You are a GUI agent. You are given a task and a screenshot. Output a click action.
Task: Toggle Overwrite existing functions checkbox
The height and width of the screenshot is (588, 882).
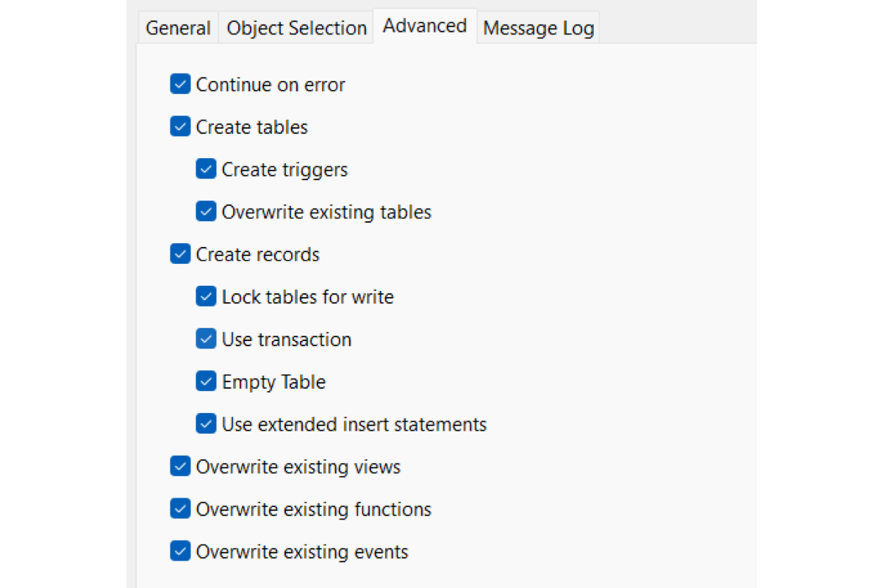181,509
